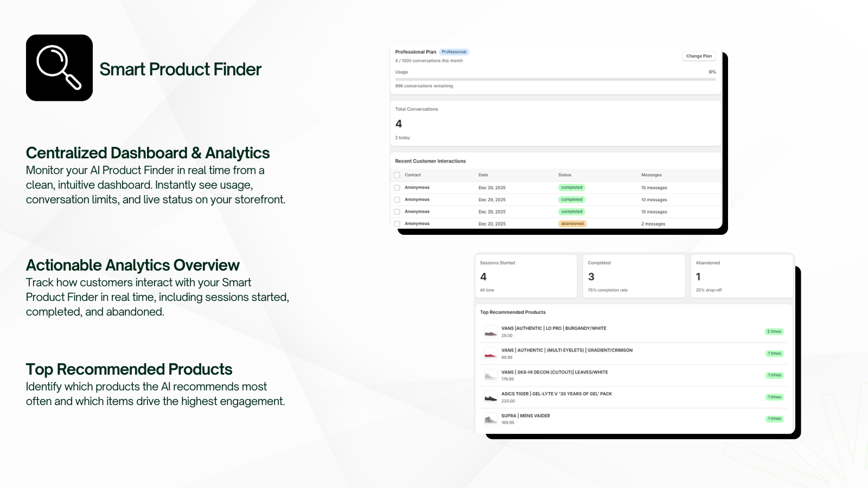
Task: Open the Recent Customer Interactions section
Action: 430,160
